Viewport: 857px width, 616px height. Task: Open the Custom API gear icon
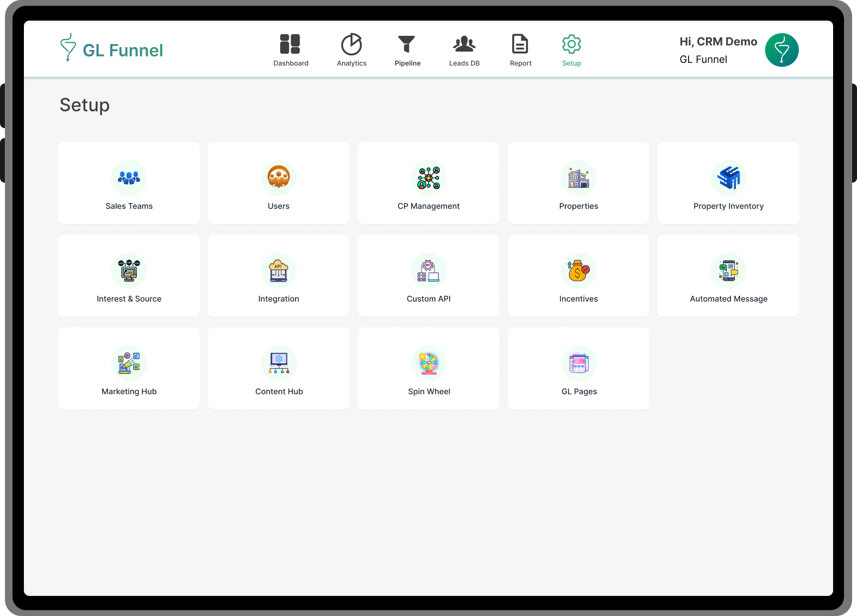(428, 270)
